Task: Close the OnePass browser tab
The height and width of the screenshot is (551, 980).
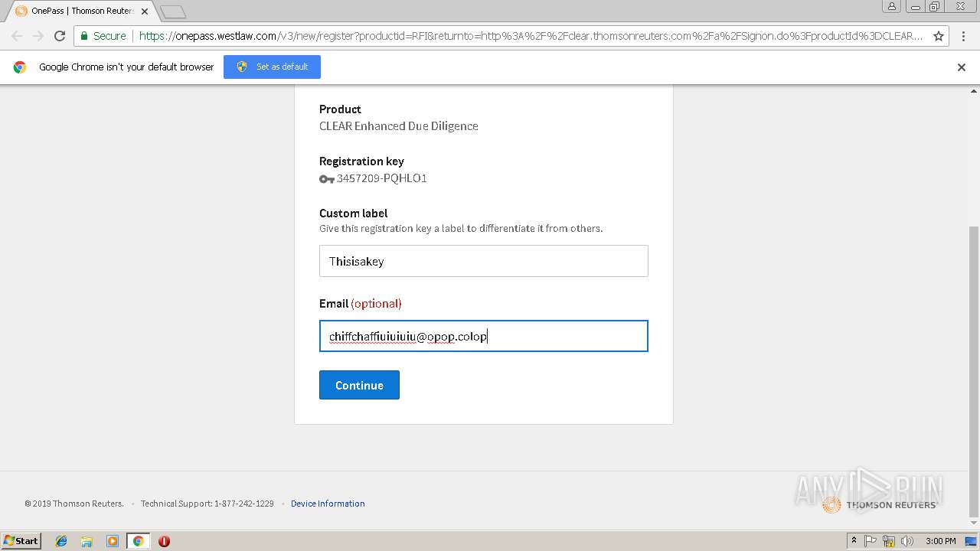Action: point(145,11)
